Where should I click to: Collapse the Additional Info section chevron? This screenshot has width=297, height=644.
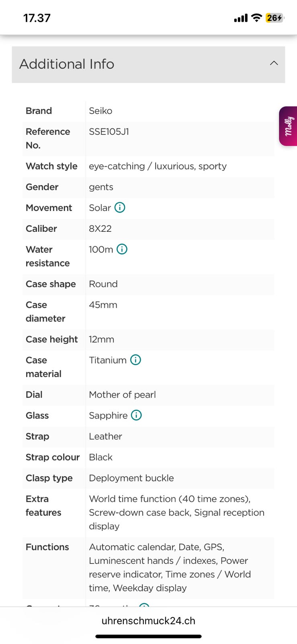(274, 64)
